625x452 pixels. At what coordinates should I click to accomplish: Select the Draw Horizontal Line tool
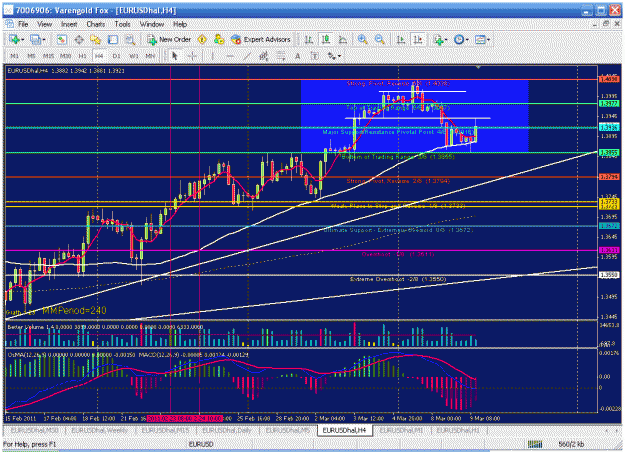pyautogui.click(x=230, y=56)
